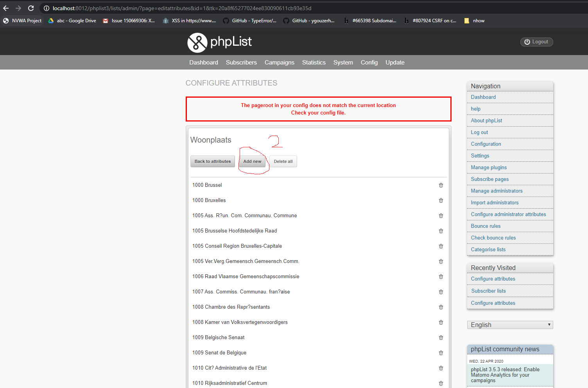Open the Dashboard menu
This screenshot has height=388, width=588.
204,63
